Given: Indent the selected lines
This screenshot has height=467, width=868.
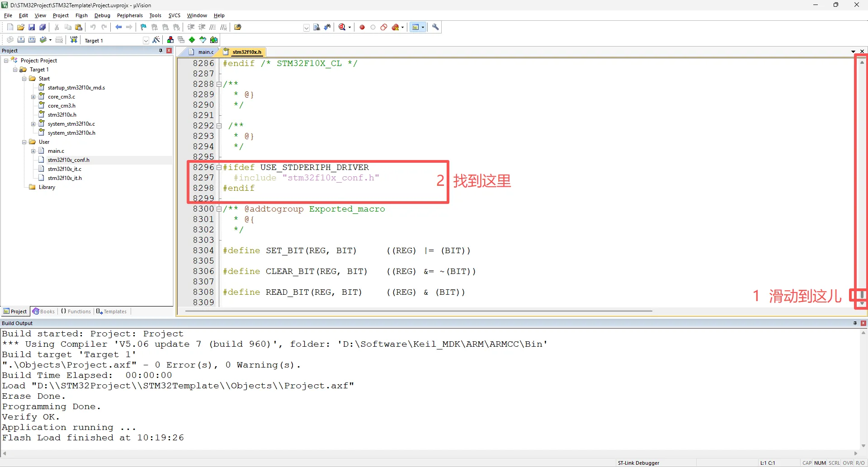Looking at the screenshot, I should tap(191, 27).
